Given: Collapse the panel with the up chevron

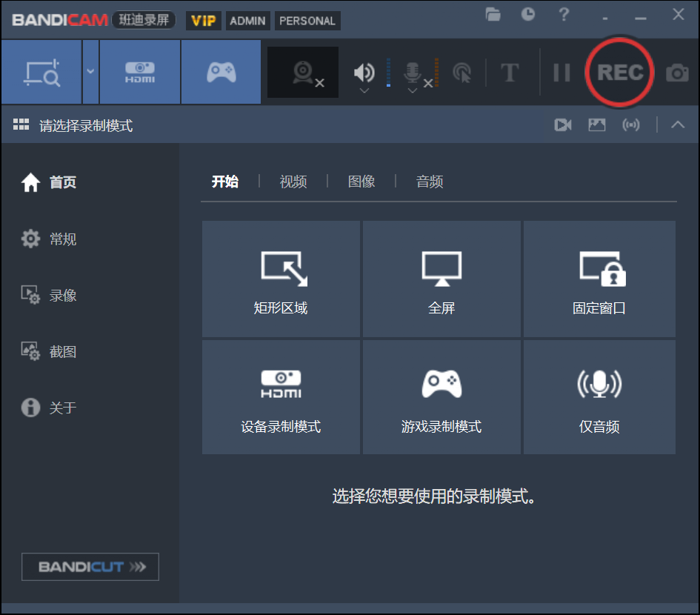Looking at the screenshot, I should [678, 124].
